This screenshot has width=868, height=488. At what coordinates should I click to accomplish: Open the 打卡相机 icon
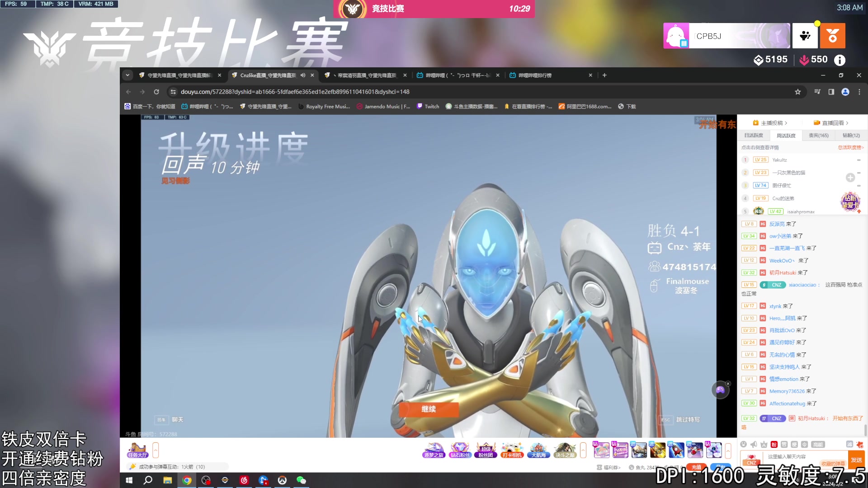click(x=512, y=450)
